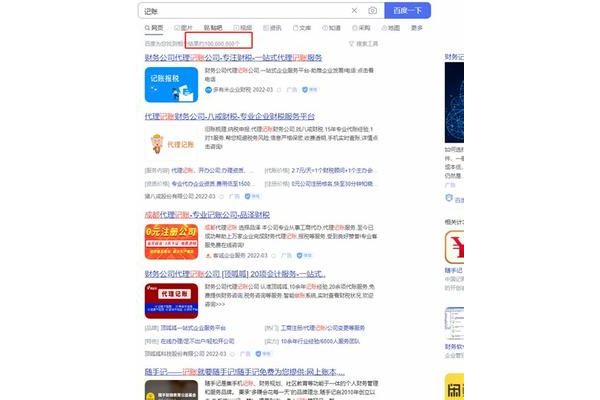Open result 代理记账财务公司-八戒财税
The image size is (600, 400).
tap(230, 116)
